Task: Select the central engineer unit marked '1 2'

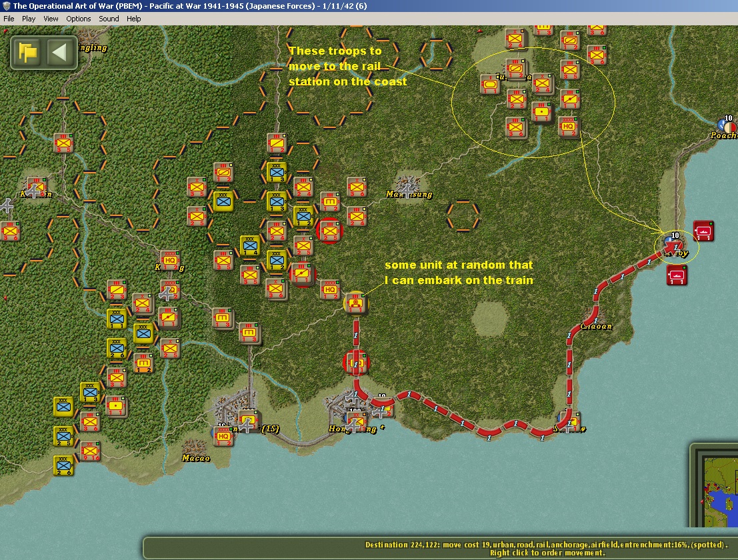Action: [329, 201]
